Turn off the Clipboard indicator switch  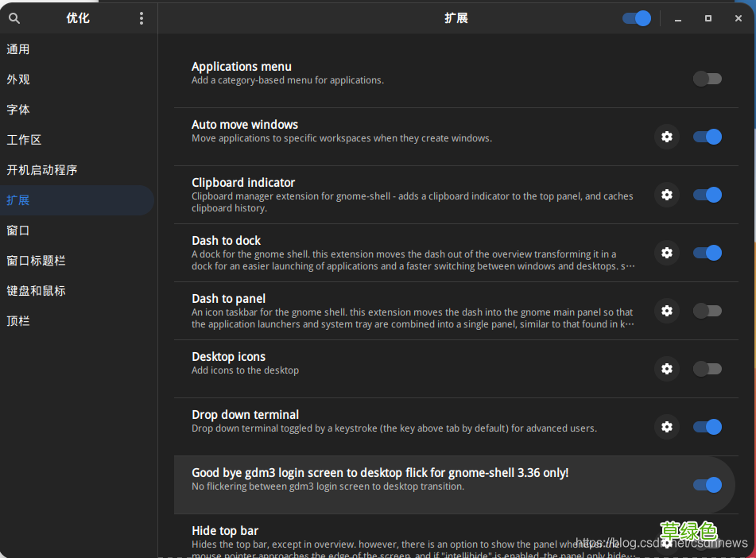(x=707, y=195)
